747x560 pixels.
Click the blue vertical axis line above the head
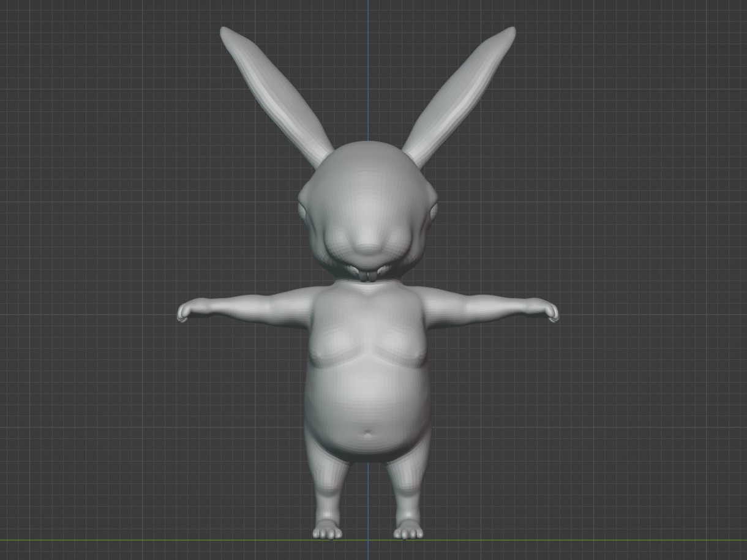[368, 73]
